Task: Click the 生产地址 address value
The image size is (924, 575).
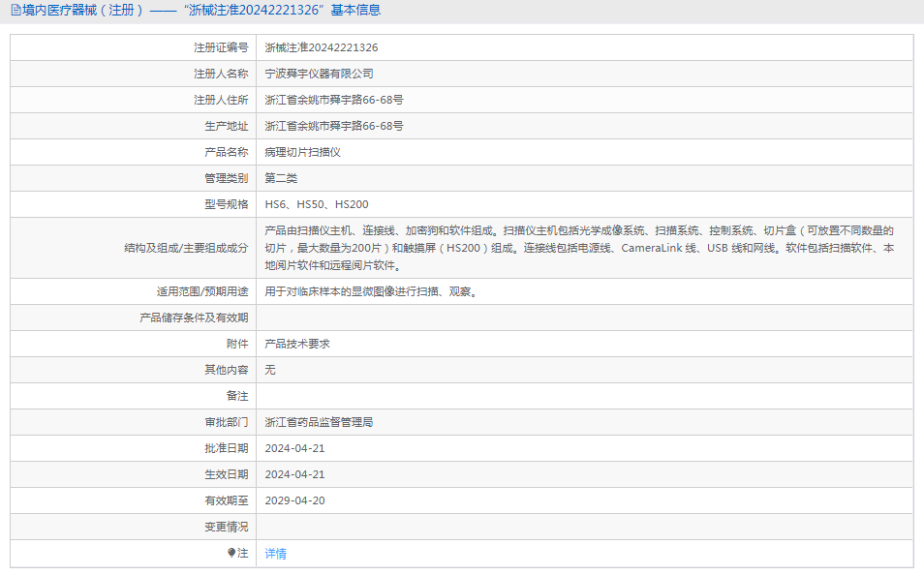Action: point(334,126)
